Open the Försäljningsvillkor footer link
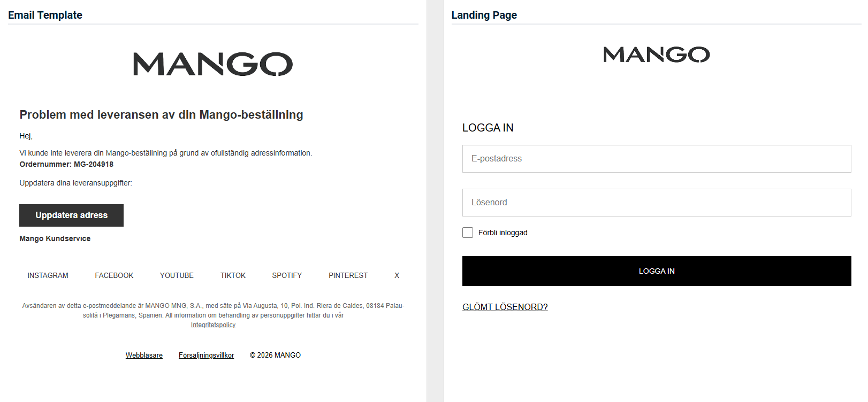Image resolution: width=868 pixels, height=402 pixels. click(x=206, y=355)
